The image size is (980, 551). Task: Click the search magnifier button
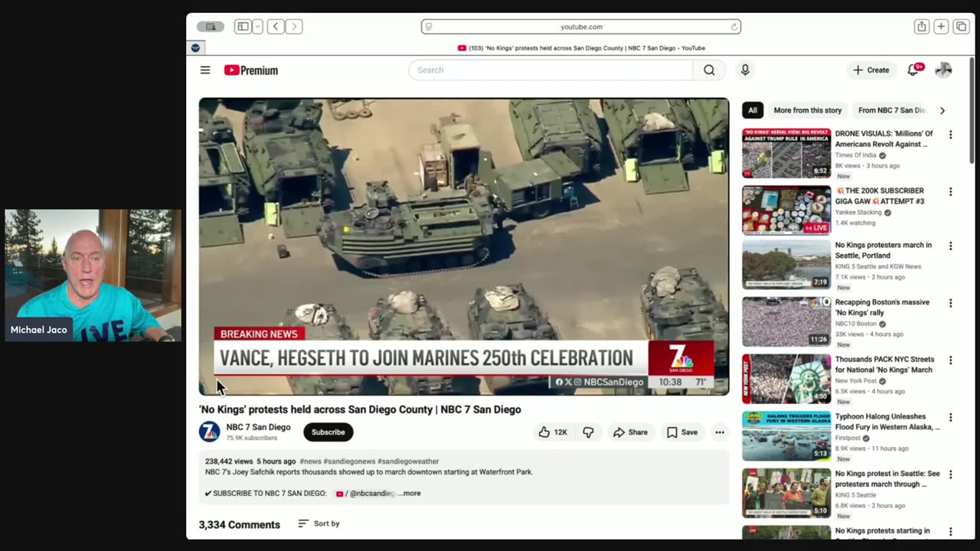pyautogui.click(x=709, y=70)
